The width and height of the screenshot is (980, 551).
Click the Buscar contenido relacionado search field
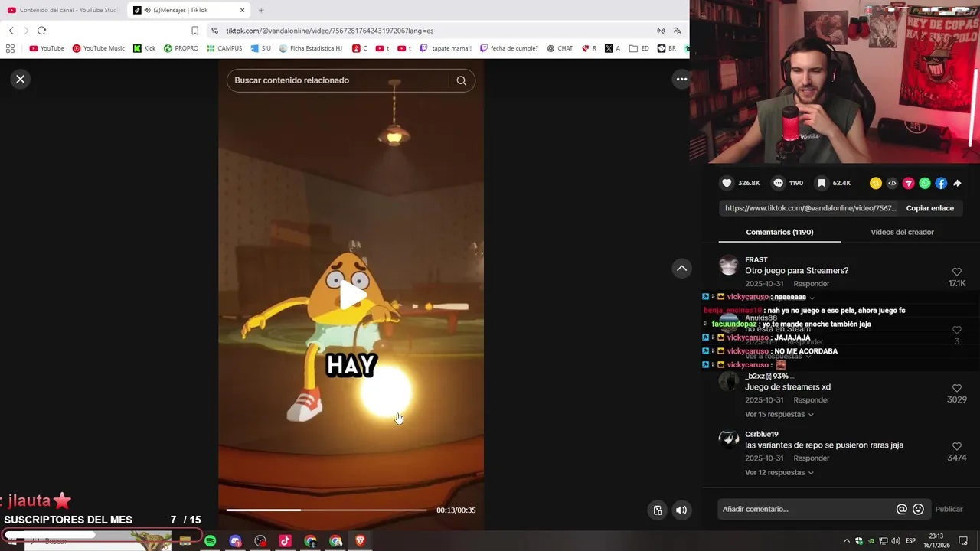337,80
